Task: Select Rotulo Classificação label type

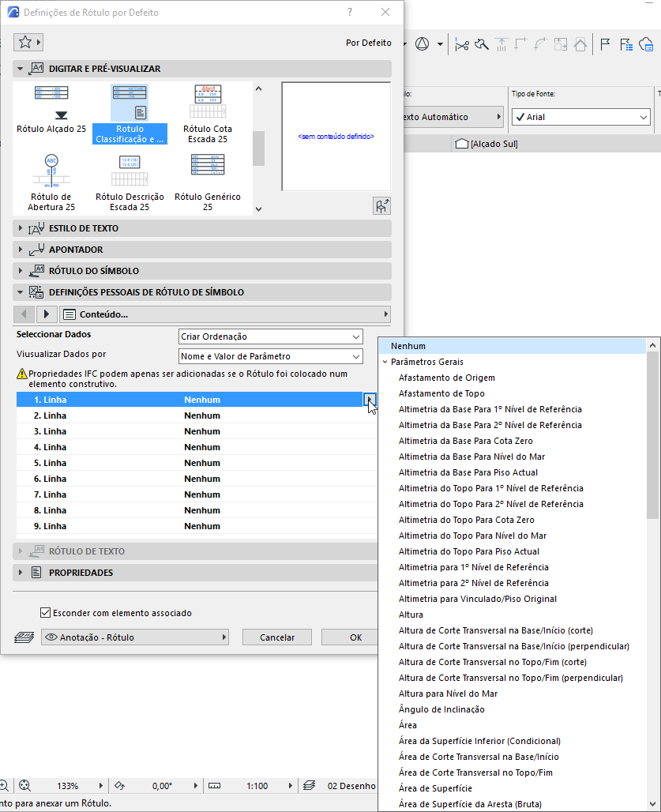Action: tap(130, 114)
